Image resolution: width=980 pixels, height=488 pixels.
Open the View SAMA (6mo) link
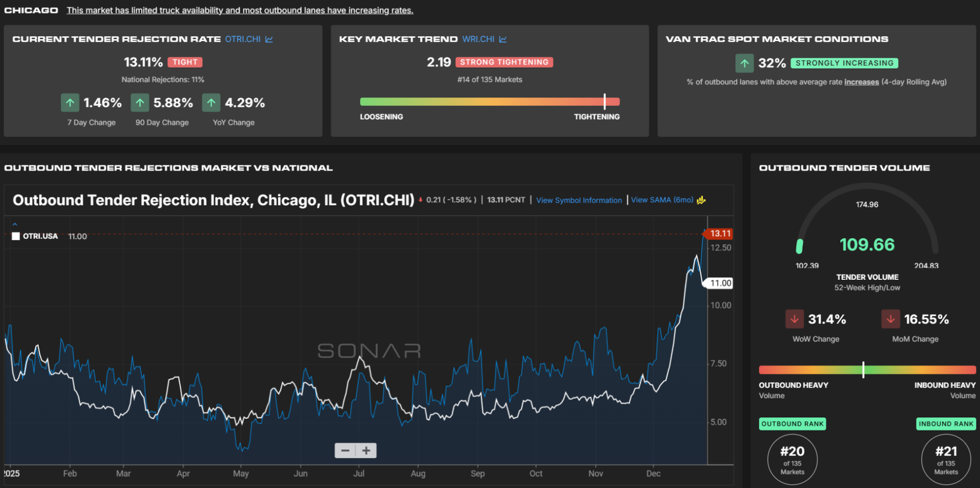[662, 200]
